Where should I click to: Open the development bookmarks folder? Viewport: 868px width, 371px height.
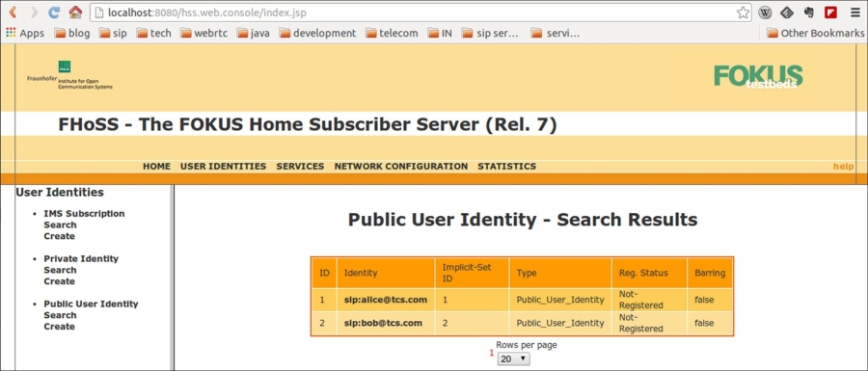click(317, 33)
